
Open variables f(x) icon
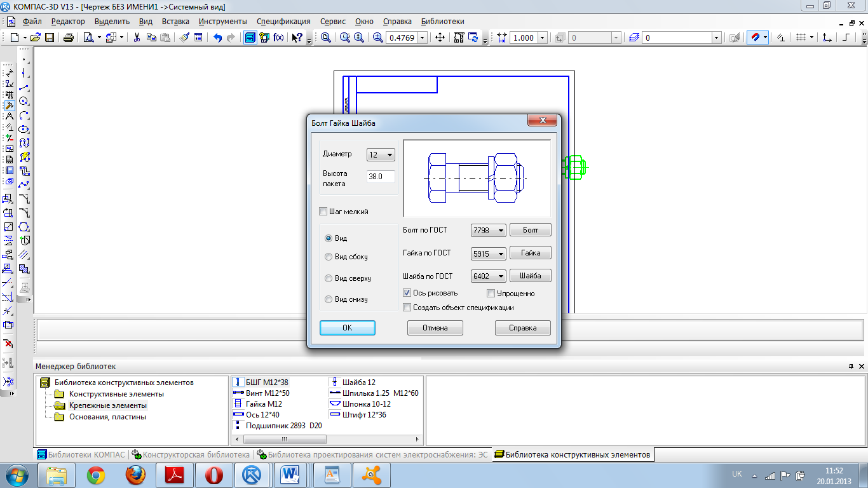pyautogui.click(x=278, y=37)
